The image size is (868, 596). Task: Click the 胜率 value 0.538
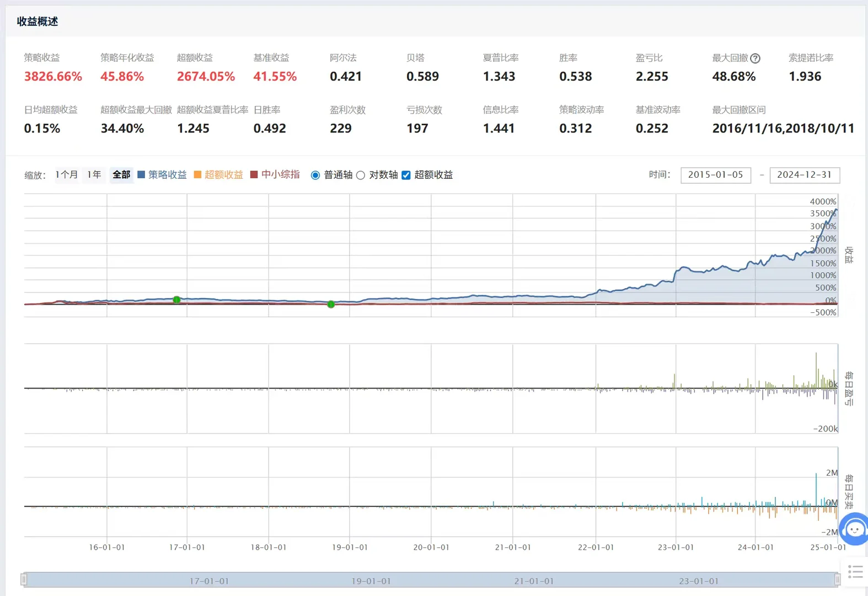coord(575,76)
